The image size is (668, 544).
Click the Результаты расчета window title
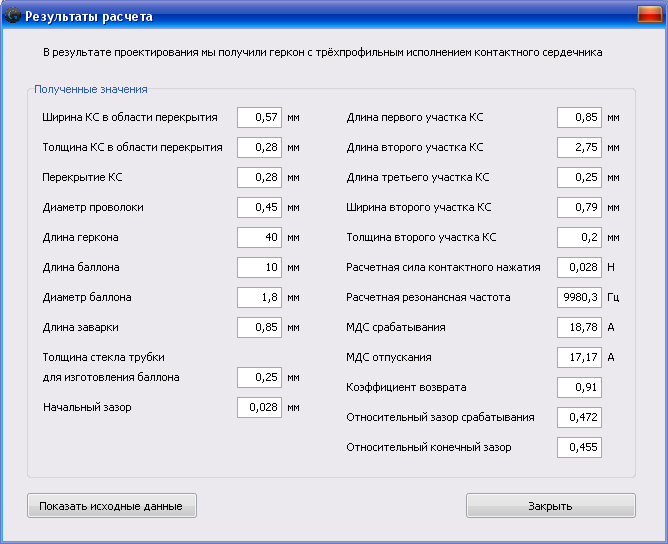point(89,16)
